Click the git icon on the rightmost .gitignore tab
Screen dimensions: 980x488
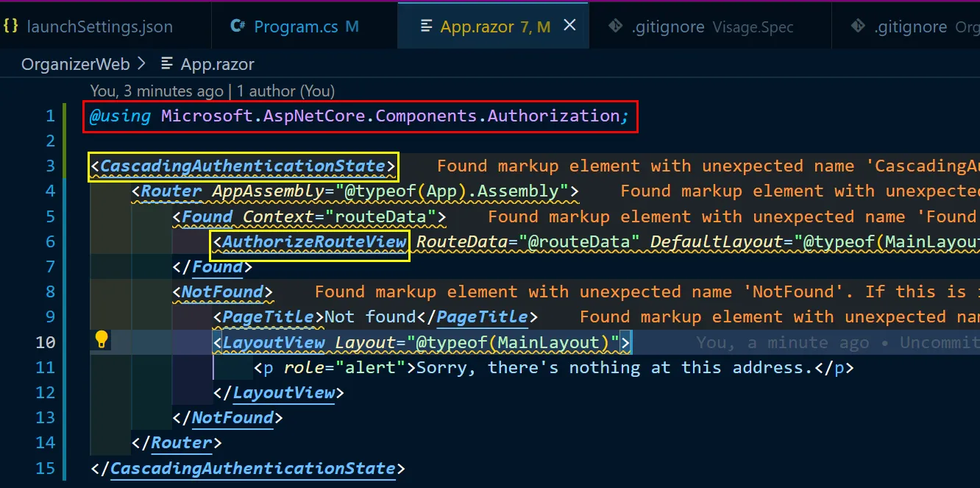(x=858, y=26)
